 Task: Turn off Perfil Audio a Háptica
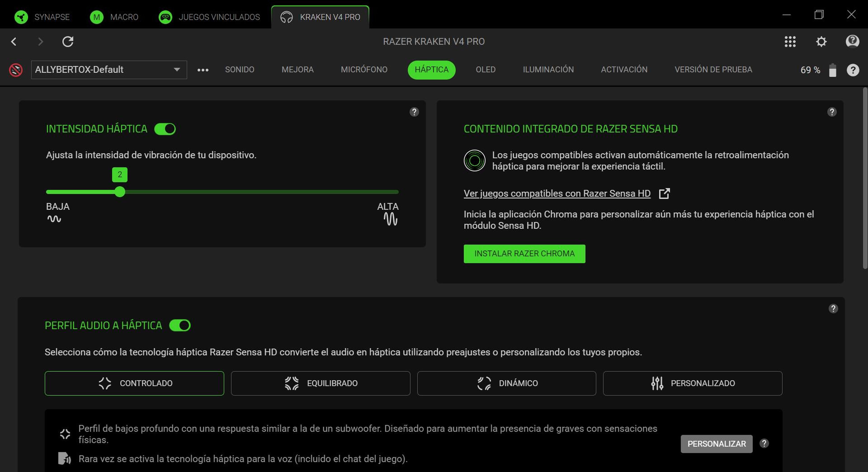tap(180, 325)
